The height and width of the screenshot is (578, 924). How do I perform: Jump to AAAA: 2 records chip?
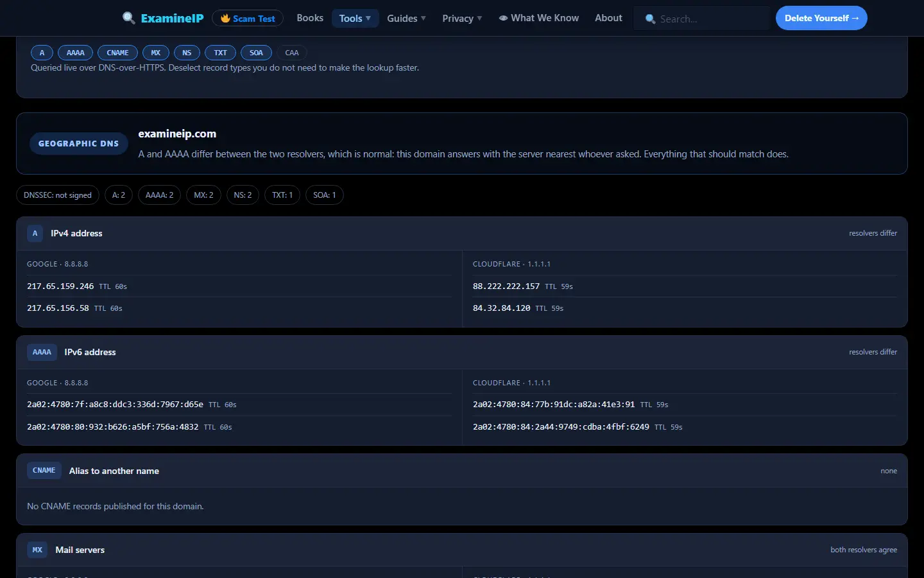tap(160, 195)
